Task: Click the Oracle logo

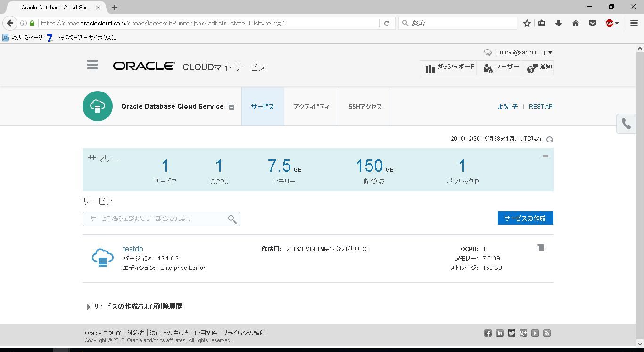Action: [x=144, y=67]
